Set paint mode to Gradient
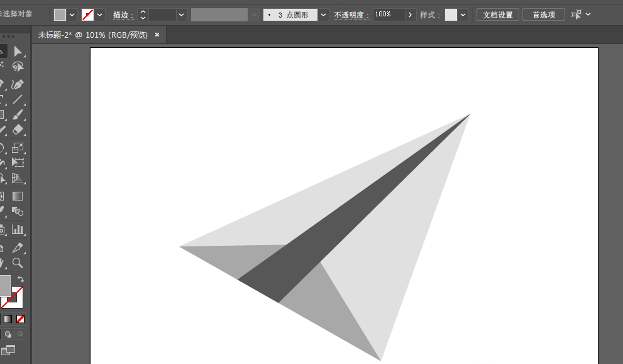Screen dimensions: 623x364 point(8,319)
